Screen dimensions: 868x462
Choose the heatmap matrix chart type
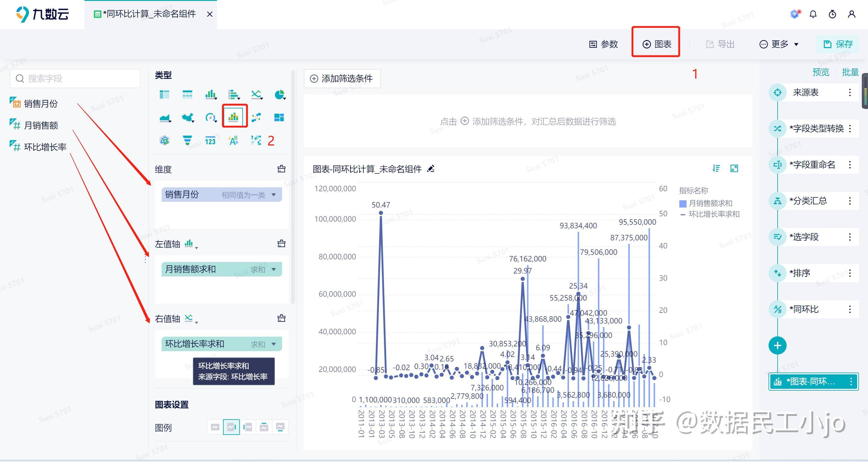click(x=256, y=140)
